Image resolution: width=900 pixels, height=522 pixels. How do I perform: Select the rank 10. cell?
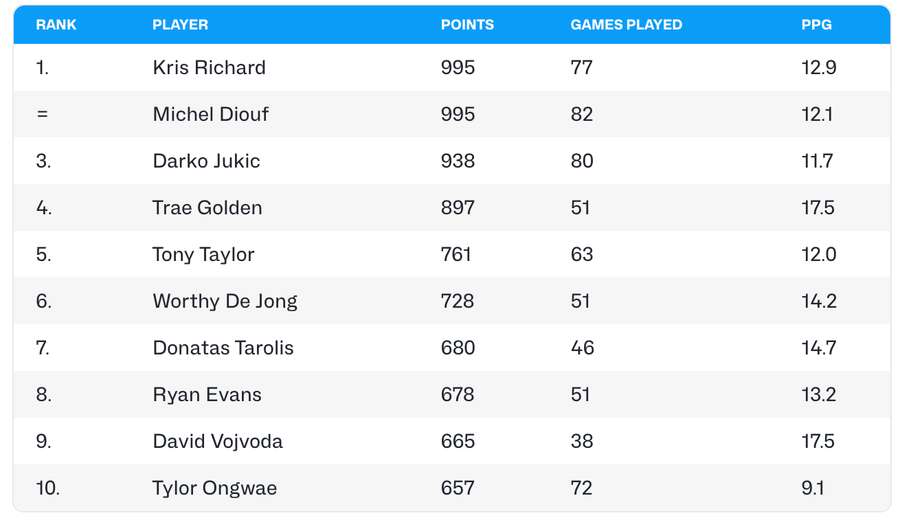pyautogui.click(x=48, y=488)
